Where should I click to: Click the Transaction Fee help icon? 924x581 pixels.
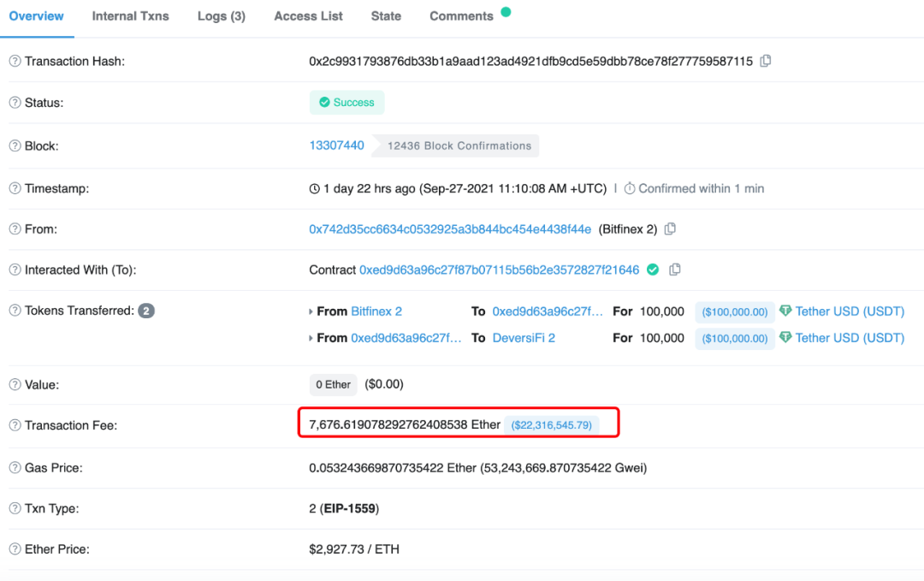click(15, 425)
